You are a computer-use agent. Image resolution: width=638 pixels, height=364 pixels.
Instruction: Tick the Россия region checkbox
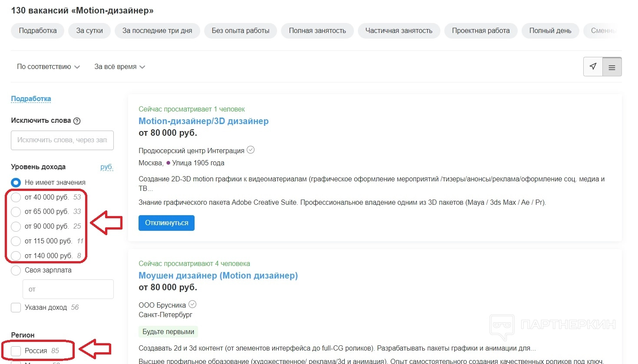(x=16, y=351)
